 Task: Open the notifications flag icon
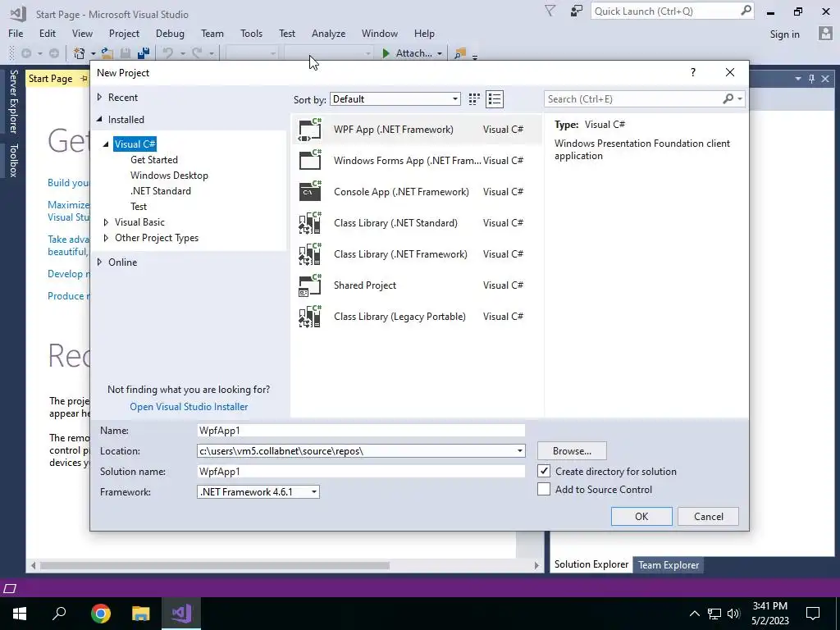(x=550, y=11)
